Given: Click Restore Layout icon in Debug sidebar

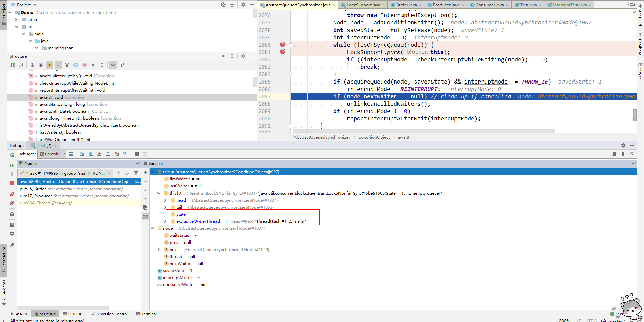Looking at the screenshot, I should click(12, 225).
